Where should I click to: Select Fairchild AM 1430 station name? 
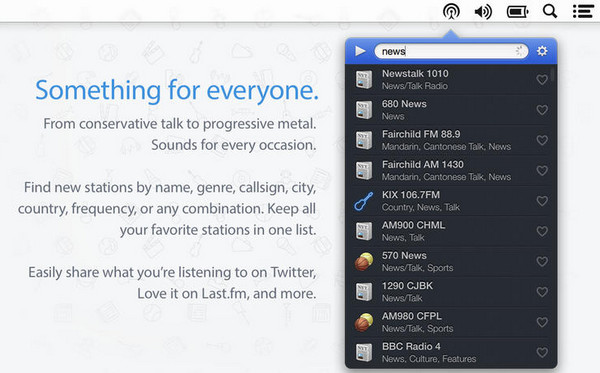pos(422,164)
